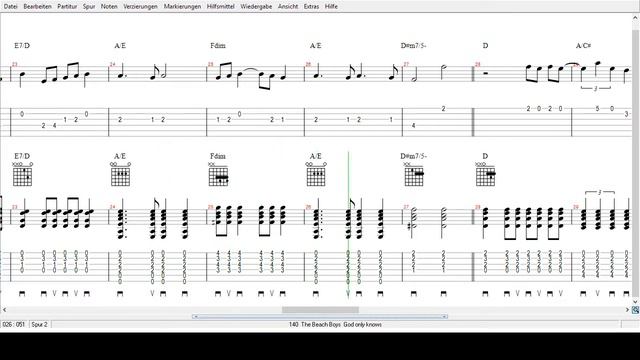Click the triplet bracket in upper-track measure 29
Viewport: 640px width, 360px height.
596,88
